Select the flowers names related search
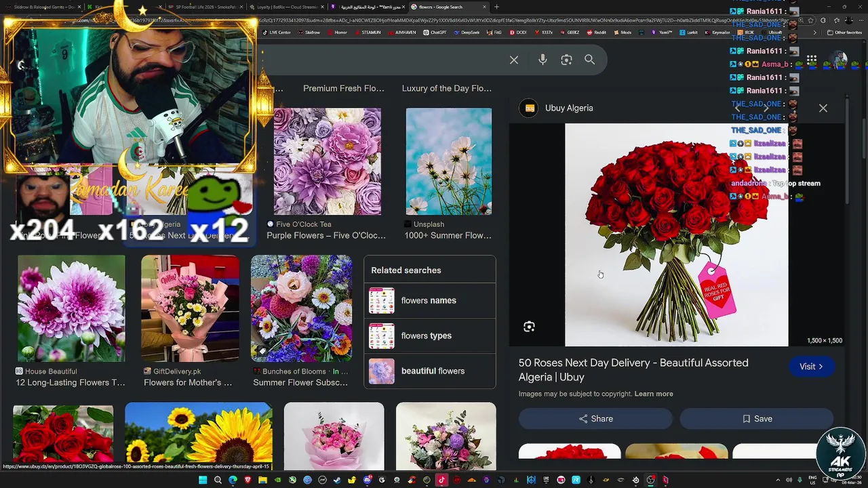 tap(430, 300)
